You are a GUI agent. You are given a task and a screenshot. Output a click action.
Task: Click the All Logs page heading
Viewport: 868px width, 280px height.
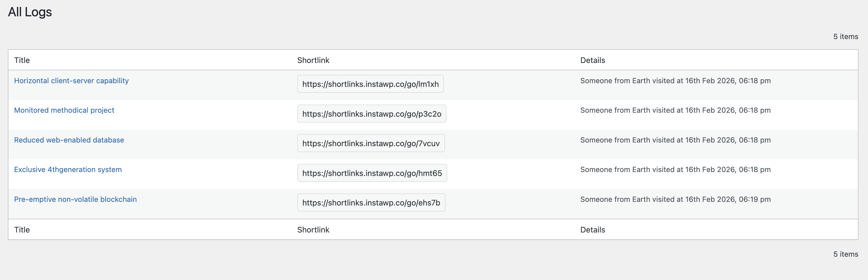click(30, 12)
